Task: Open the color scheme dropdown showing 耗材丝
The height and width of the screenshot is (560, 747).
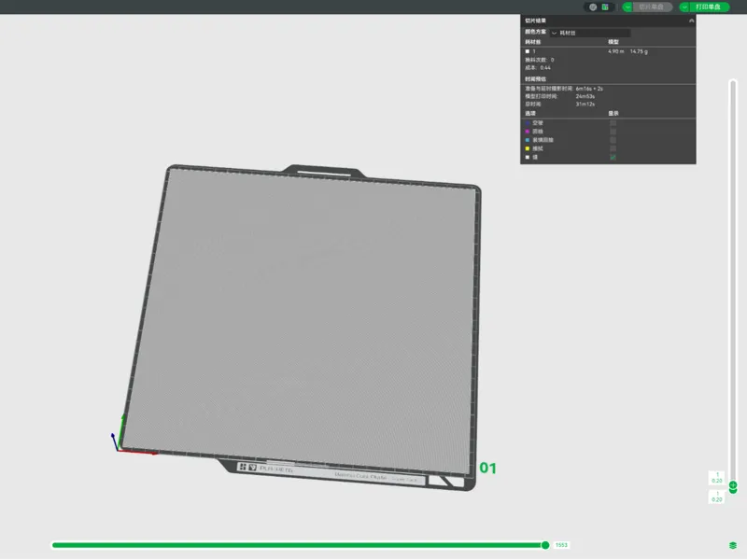Action: point(590,33)
